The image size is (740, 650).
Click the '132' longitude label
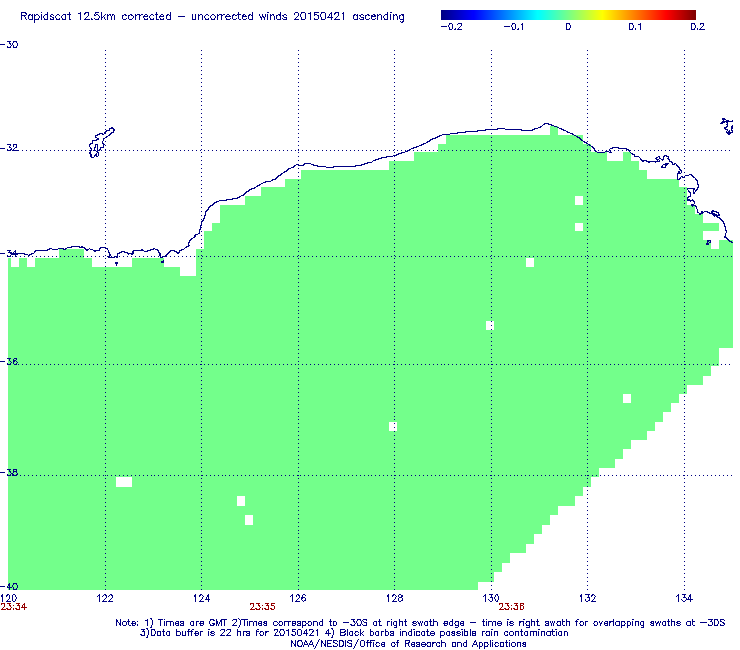click(588, 599)
